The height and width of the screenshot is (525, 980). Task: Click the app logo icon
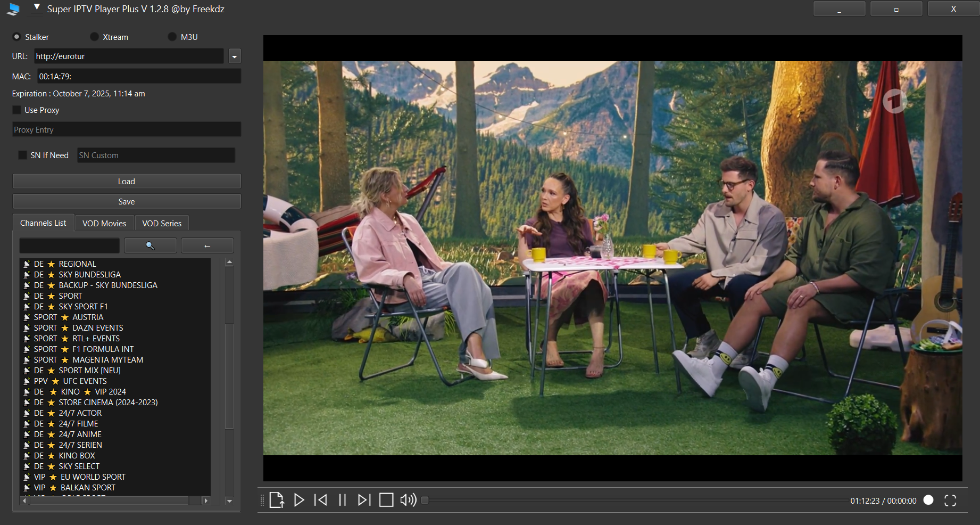[x=14, y=9]
